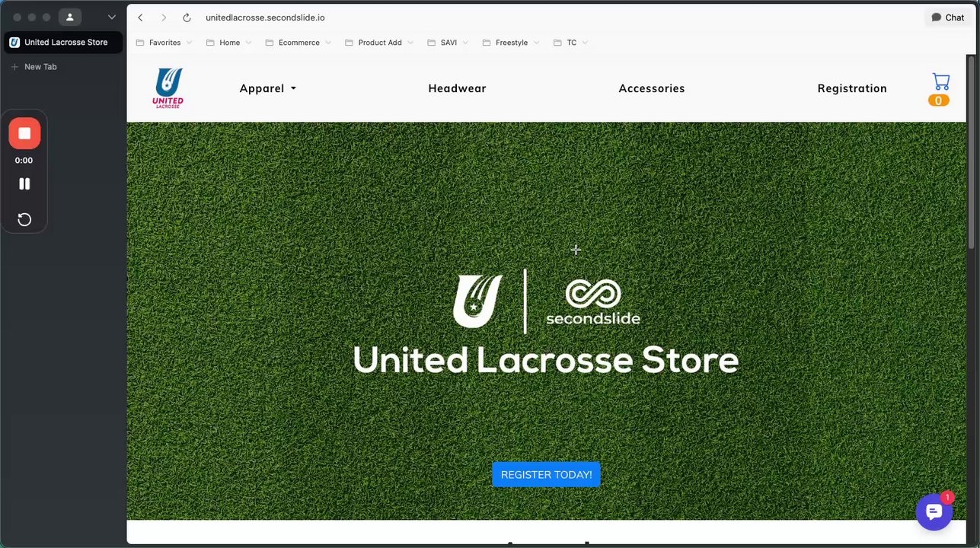Restart the recording with circular arrow icon
The height and width of the screenshot is (548, 980).
[x=24, y=219]
